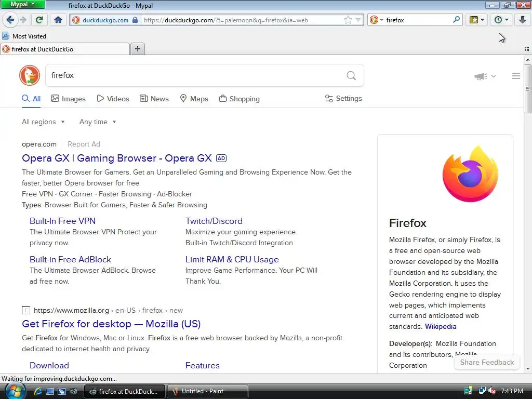Open search Settings
Screen dimensions: 532x399
(x=343, y=98)
